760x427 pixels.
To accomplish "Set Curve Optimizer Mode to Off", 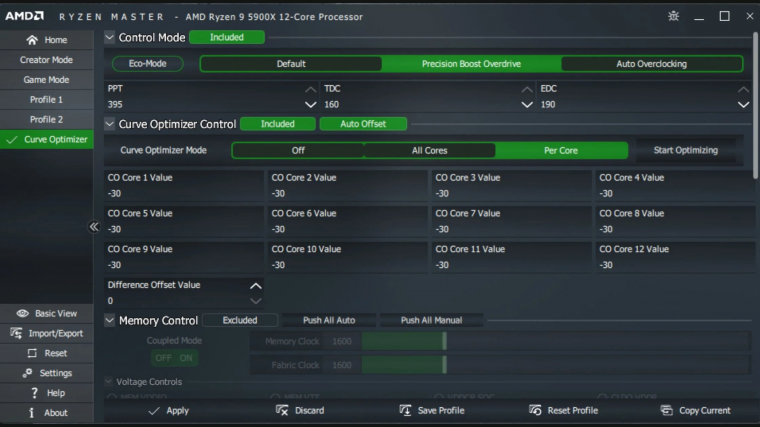I will [298, 150].
